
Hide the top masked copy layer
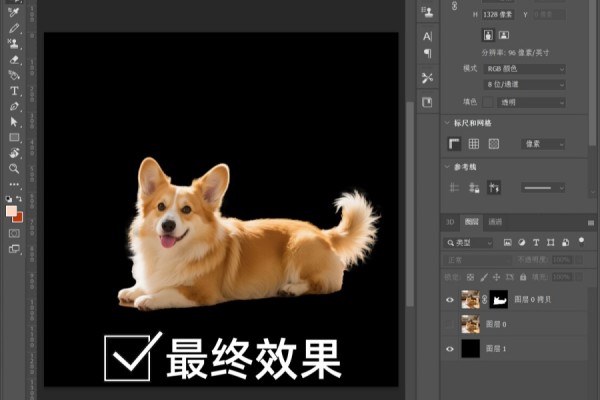[450, 300]
